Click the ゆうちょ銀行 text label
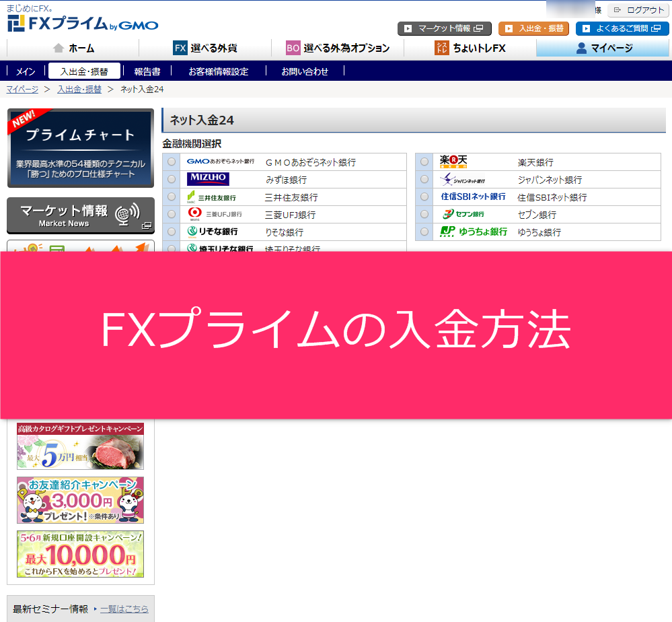672x622 pixels. (x=539, y=232)
